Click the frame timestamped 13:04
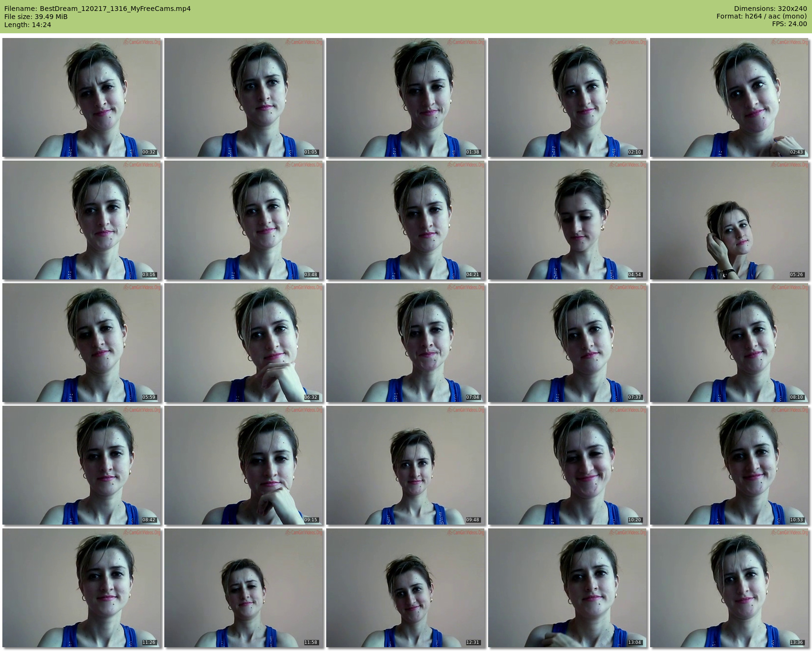 (x=567, y=588)
